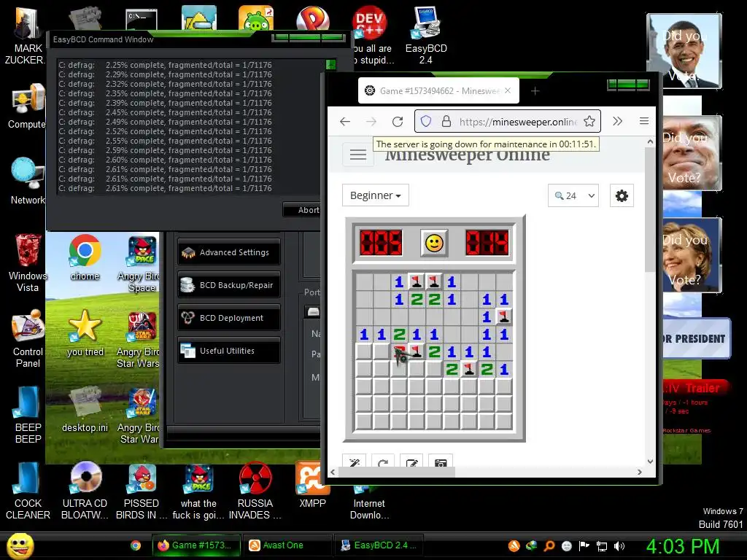Open the desktop.ini file icon
The width and height of the screenshot is (747, 560).
pos(85,409)
